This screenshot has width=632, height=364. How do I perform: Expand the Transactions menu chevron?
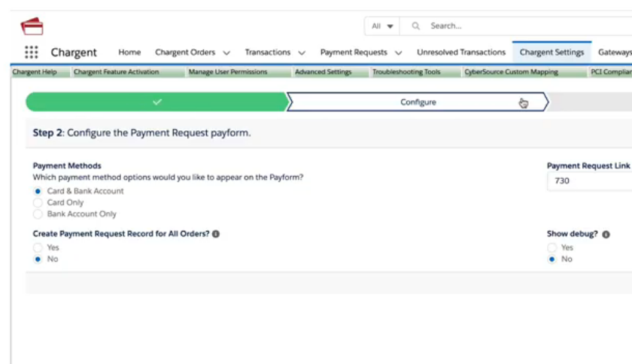point(301,53)
